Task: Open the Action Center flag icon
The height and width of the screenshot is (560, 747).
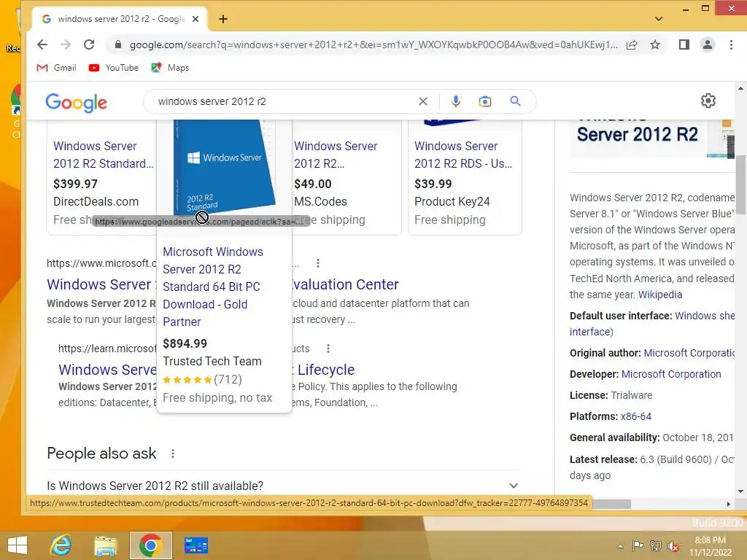Action: tap(638, 546)
